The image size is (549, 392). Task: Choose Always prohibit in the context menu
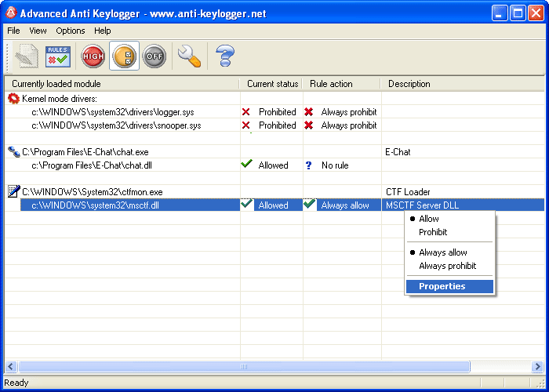coord(449,266)
